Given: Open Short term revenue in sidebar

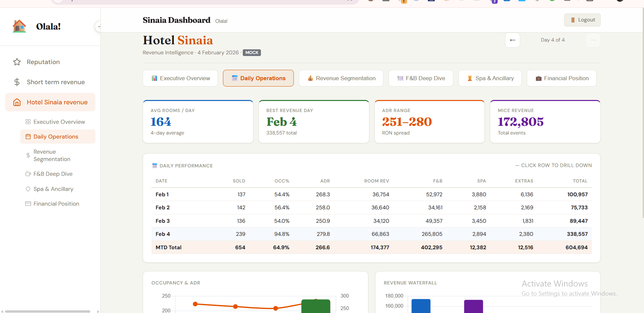Looking at the screenshot, I should (50, 82).
